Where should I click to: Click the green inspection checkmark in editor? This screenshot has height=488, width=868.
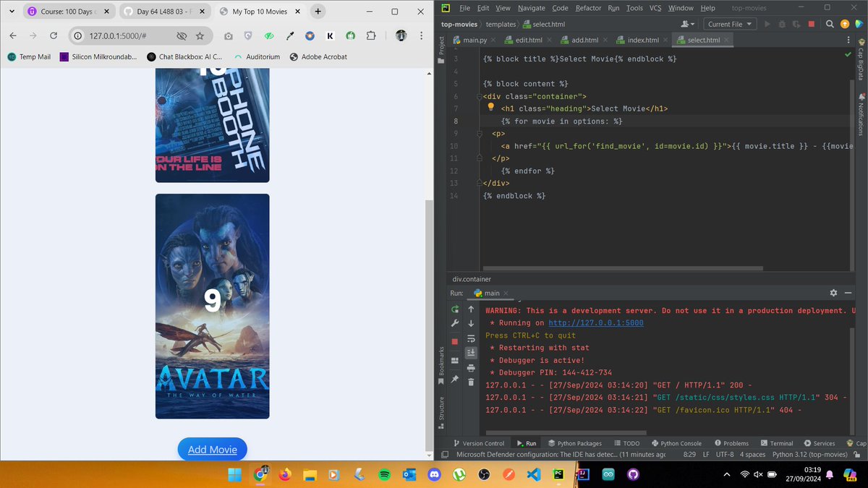coord(848,54)
